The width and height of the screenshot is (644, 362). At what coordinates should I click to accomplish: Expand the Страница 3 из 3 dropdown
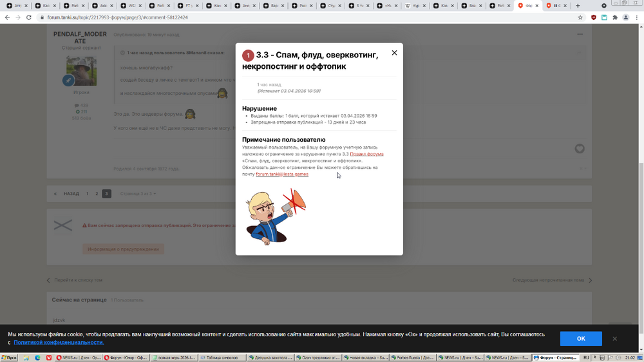pos(138,193)
